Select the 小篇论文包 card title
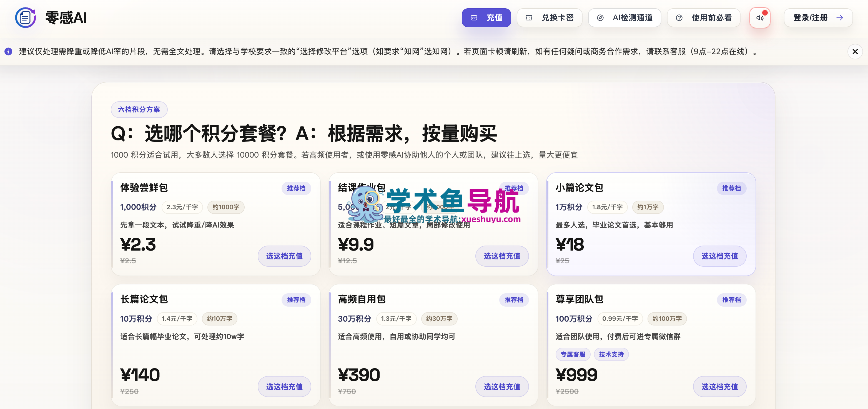The image size is (868, 409). pyautogui.click(x=579, y=188)
